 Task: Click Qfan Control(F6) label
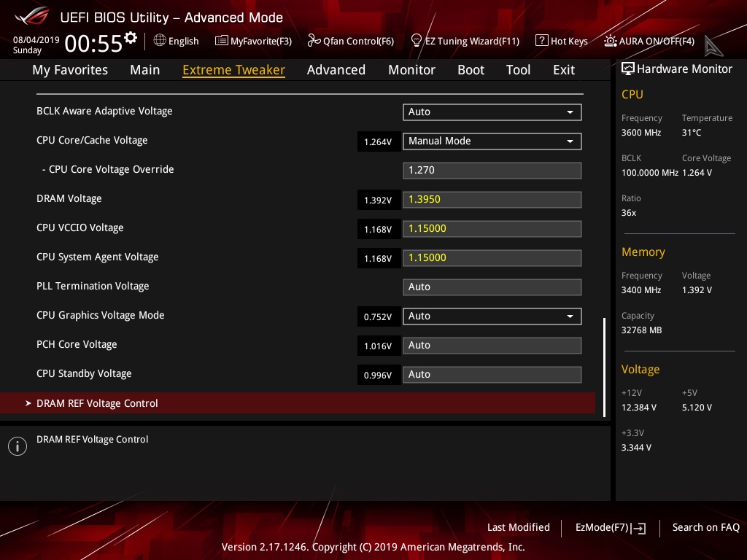(358, 42)
